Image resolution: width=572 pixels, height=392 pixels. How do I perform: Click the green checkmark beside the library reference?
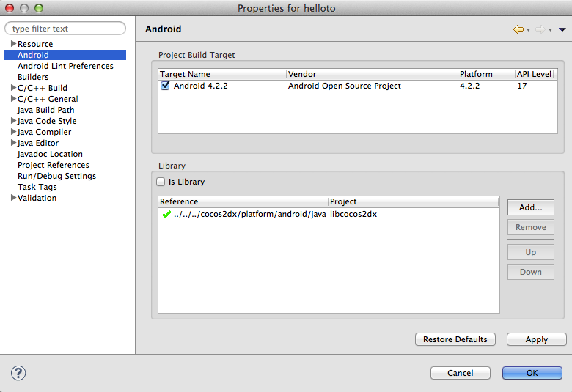(166, 214)
